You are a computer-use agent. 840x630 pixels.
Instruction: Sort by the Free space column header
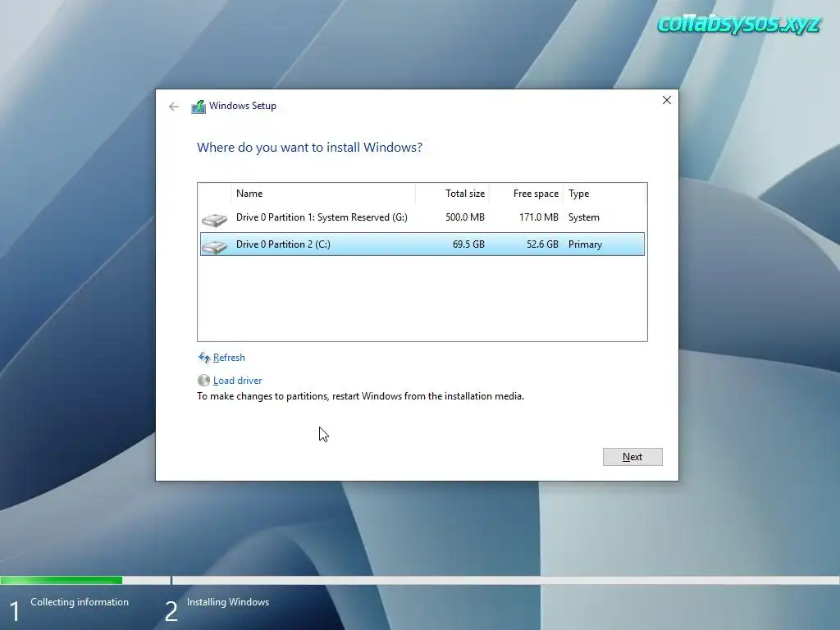coord(526,194)
